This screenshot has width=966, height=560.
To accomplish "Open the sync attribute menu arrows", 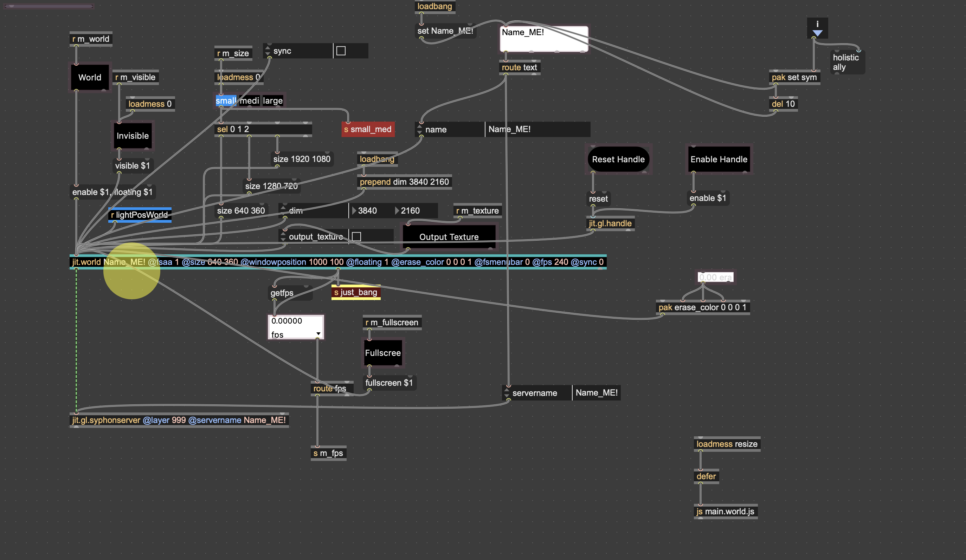I will coord(268,51).
